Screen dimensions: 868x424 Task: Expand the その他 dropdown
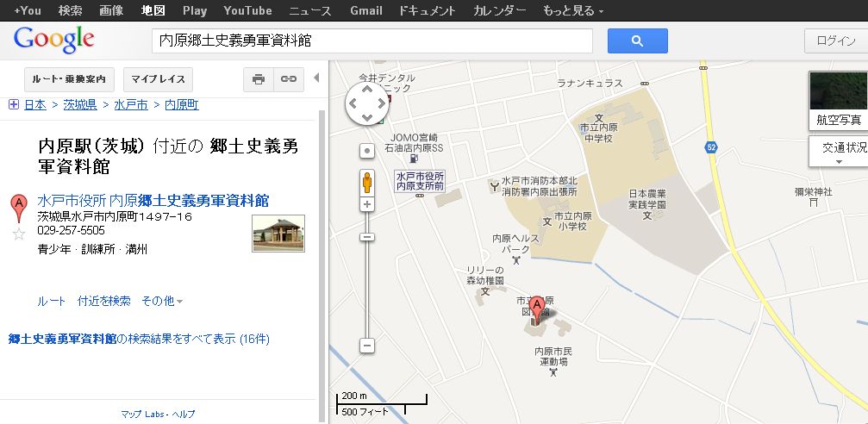[x=162, y=301]
